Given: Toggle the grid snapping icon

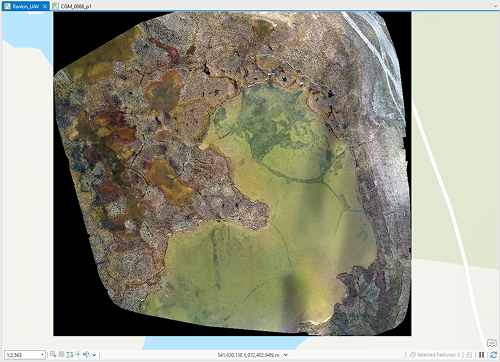Looking at the screenshot, I should click(69, 355).
